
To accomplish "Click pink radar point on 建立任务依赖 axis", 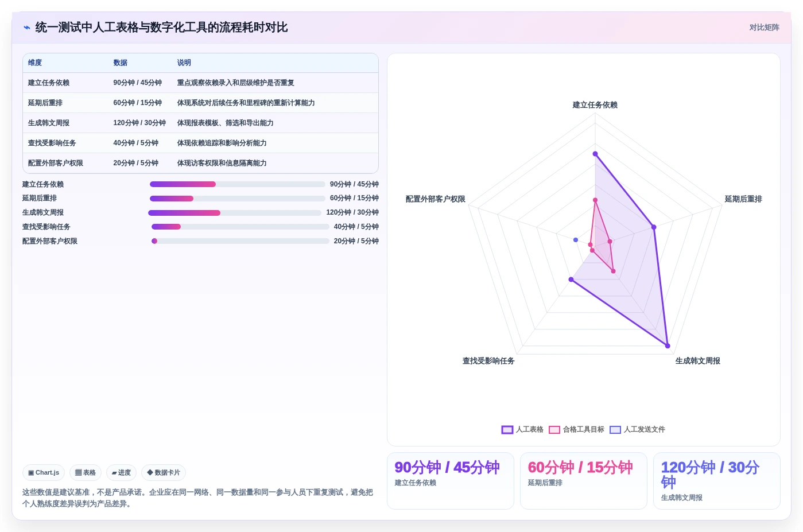I will pyautogui.click(x=595, y=200).
